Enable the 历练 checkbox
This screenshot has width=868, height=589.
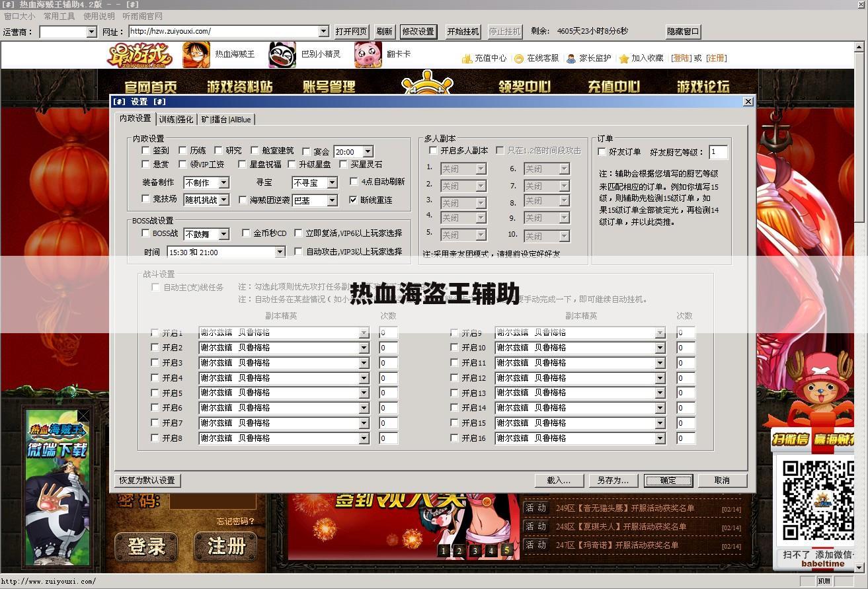click(183, 151)
